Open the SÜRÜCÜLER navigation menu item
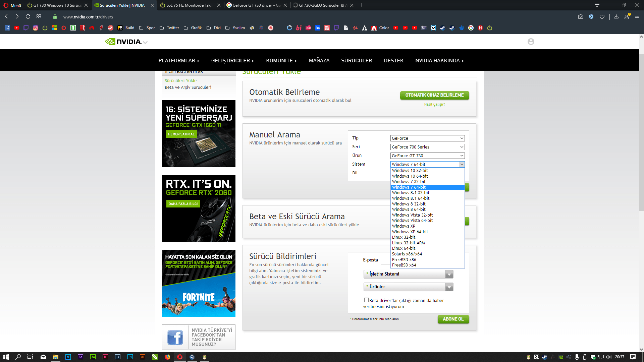The width and height of the screenshot is (644, 362). coord(356,61)
